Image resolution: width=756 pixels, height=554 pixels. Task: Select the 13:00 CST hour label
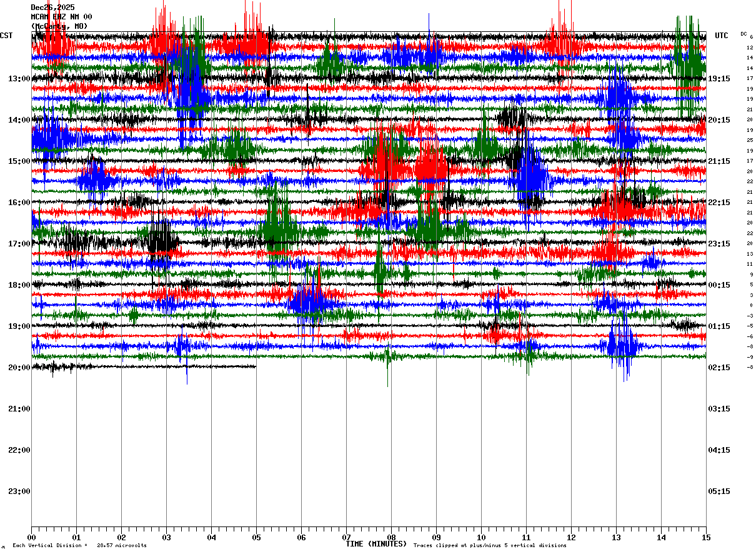19,79
